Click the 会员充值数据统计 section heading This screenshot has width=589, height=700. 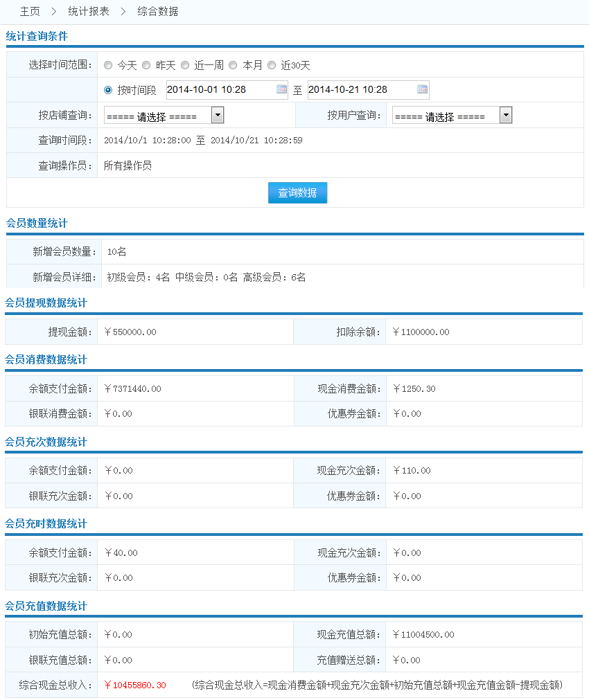tap(46, 606)
